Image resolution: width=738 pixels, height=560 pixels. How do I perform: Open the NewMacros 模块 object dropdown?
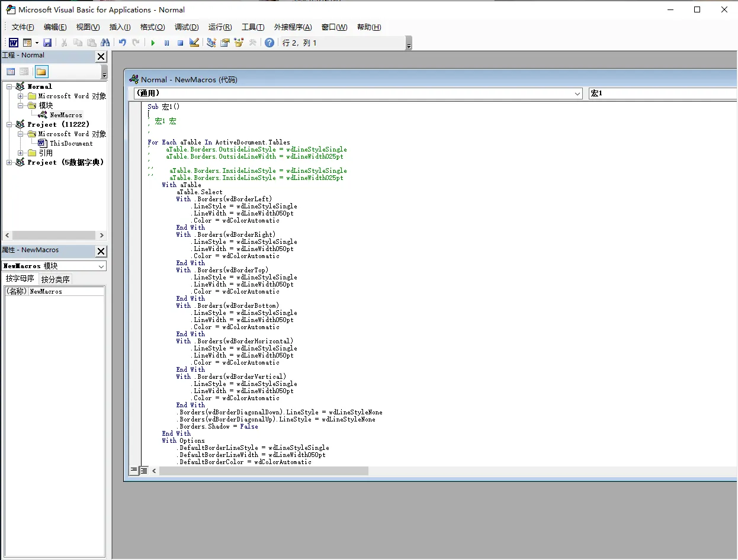(101, 266)
